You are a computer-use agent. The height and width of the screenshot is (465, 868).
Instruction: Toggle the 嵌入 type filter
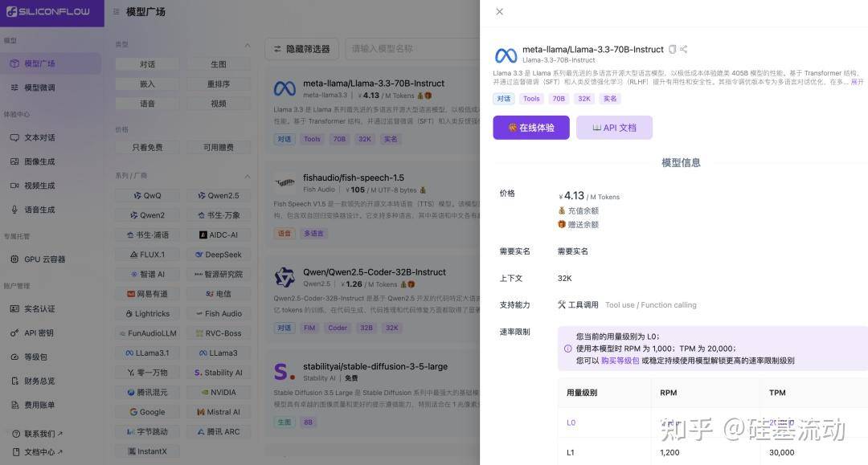[147, 84]
